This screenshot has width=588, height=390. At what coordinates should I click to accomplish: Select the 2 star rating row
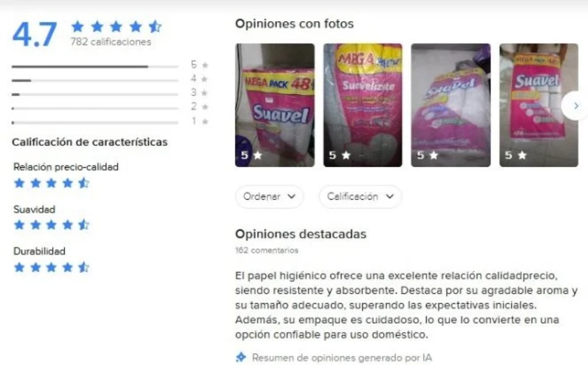click(110, 106)
